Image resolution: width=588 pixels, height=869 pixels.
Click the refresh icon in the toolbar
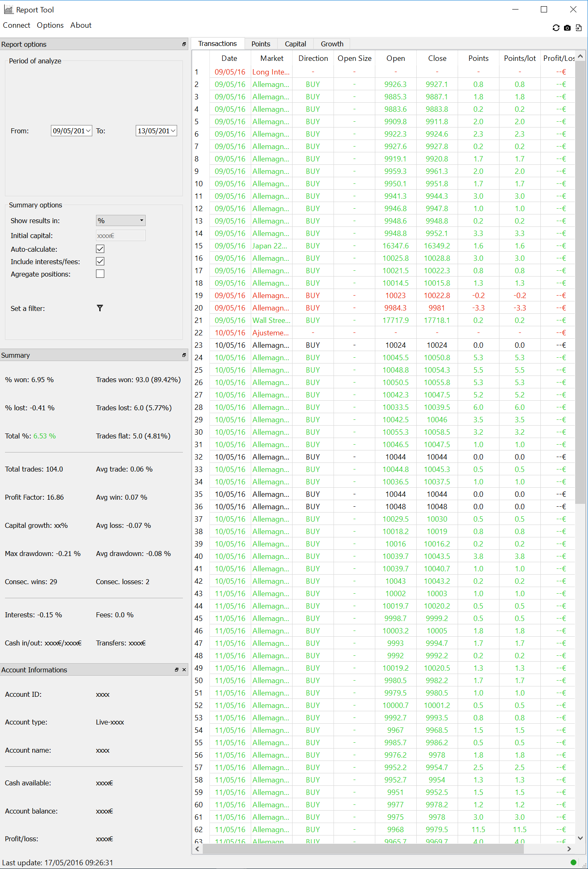coord(556,28)
